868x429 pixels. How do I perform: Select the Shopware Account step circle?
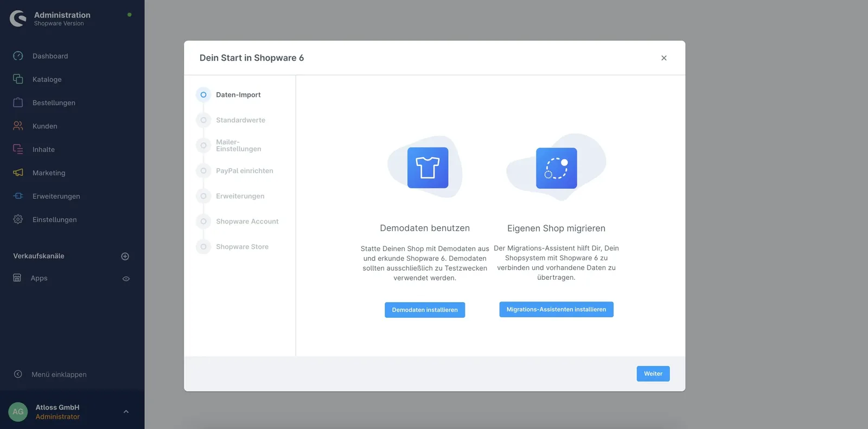coord(203,221)
